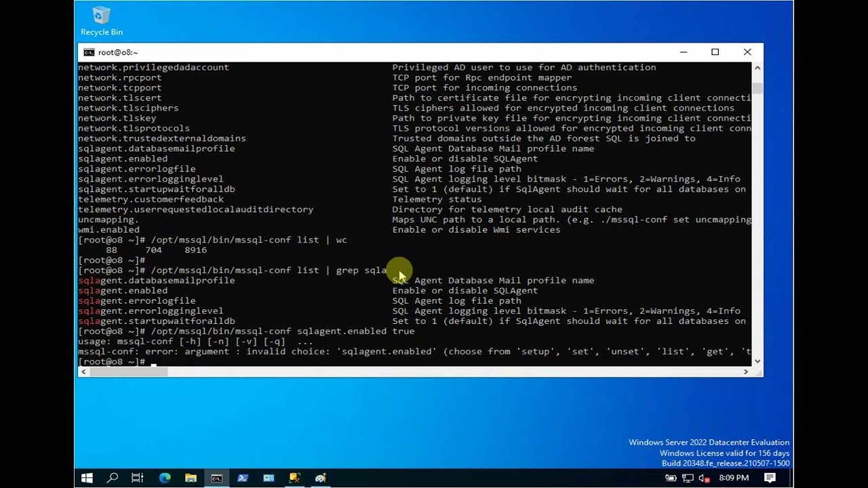Click 'TCP port for Rpc endpoint mapper' text

481,78
